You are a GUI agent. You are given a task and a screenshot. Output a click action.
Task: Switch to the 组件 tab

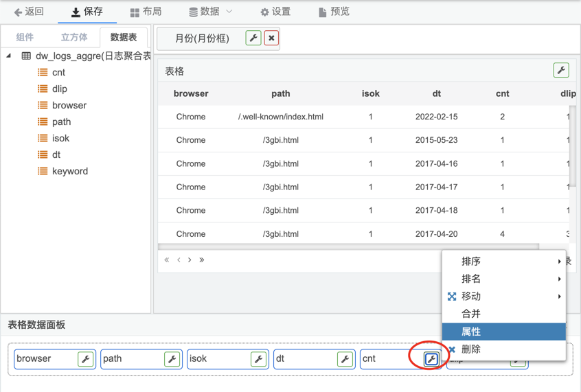click(25, 38)
